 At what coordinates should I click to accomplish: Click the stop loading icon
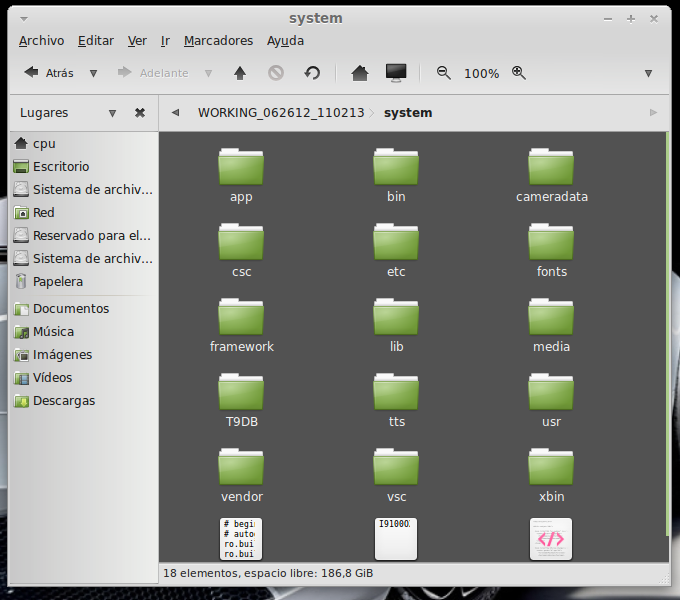tap(276, 73)
